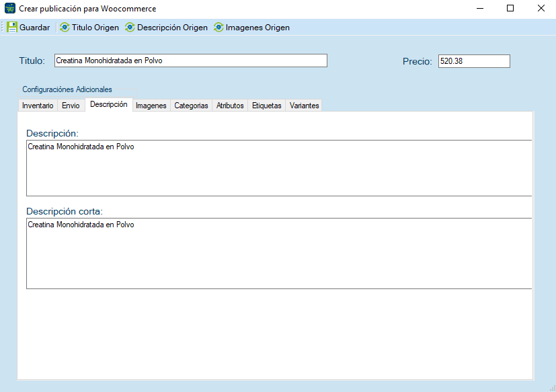Viewport: 556px width, 392px height.
Task: Close the Crear publicación window
Action: pos(541,8)
